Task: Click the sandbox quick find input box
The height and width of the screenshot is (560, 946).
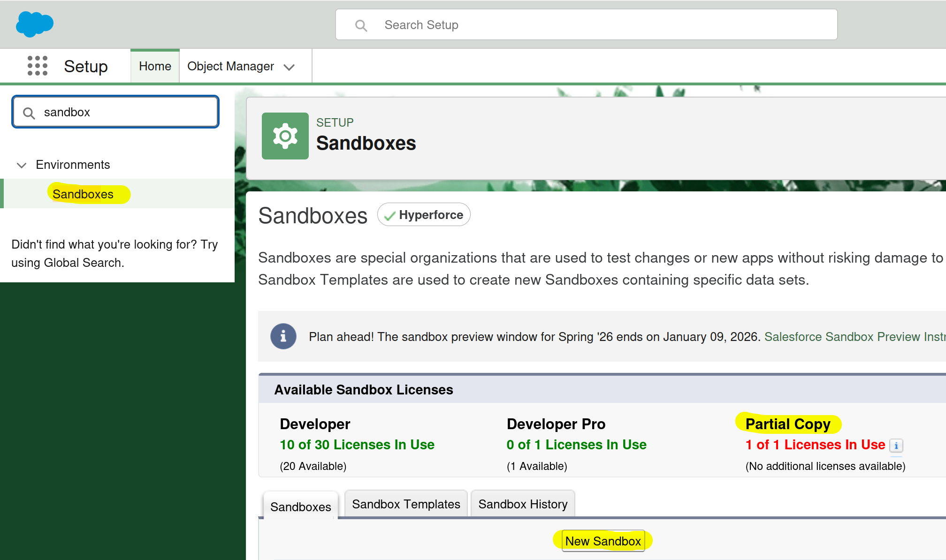Action: pyautogui.click(x=127, y=112)
